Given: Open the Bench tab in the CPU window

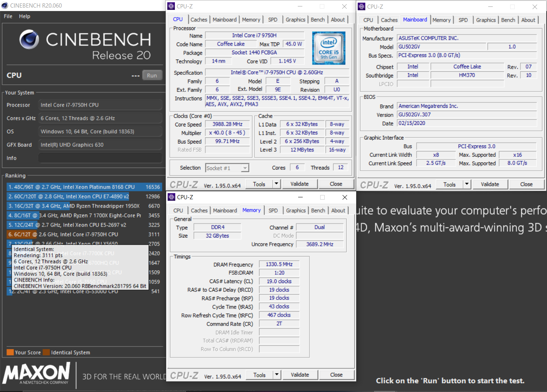Looking at the screenshot, I should (318, 20).
